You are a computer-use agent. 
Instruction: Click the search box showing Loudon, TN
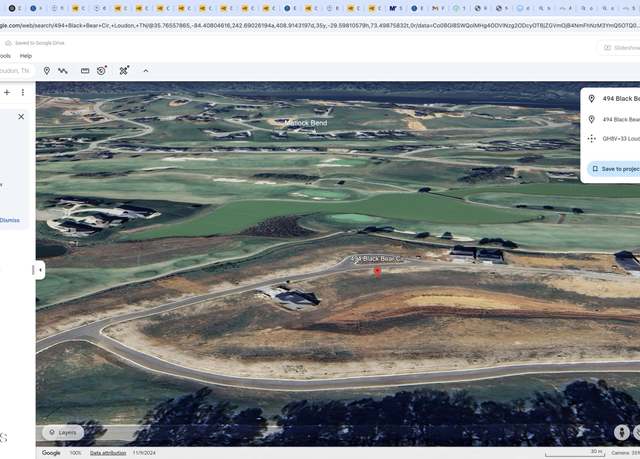click(16, 71)
